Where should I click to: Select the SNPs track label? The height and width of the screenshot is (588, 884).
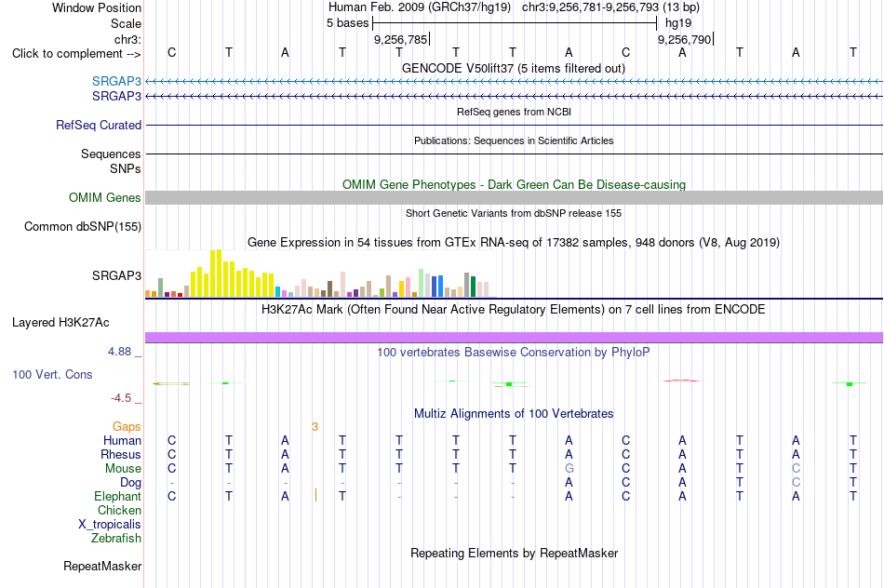[x=126, y=168]
